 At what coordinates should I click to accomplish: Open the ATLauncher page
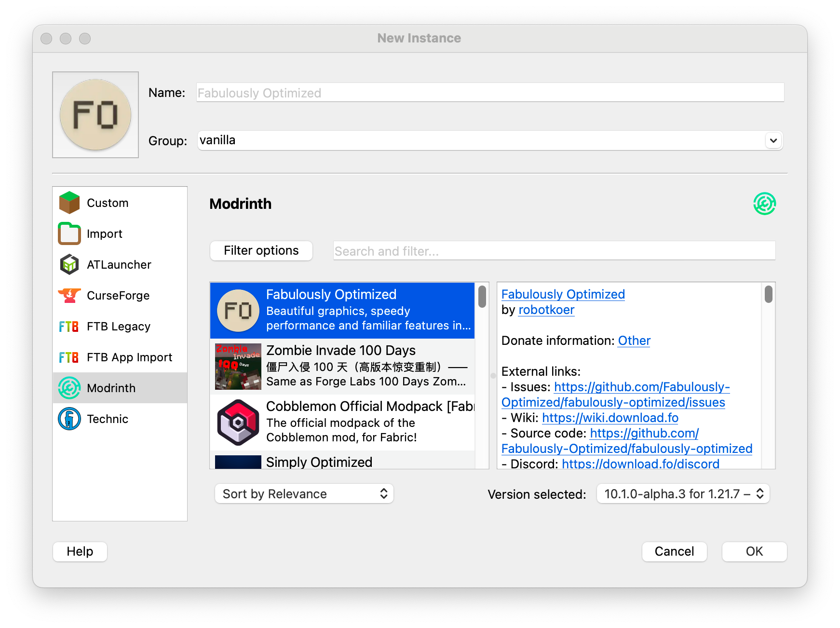coord(120,264)
